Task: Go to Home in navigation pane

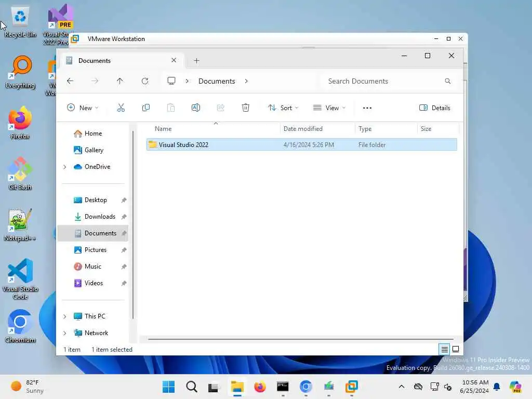Action: point(94,134)
